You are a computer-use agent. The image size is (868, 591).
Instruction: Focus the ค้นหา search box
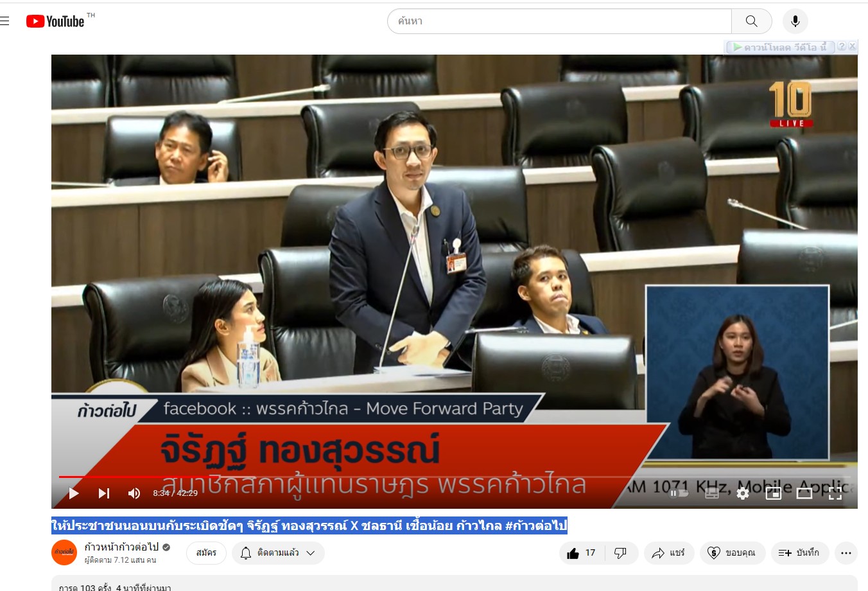click(x=559, y=21)
